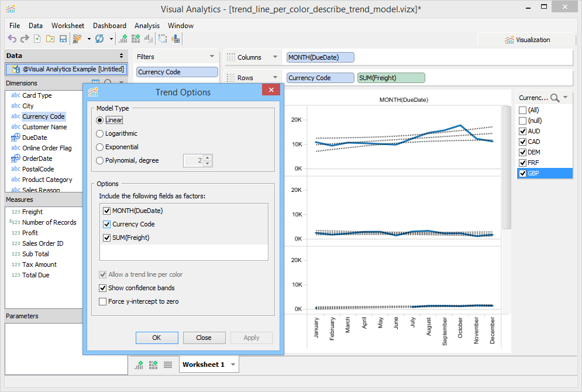The height and width of the screenshot is (392, 582).
Task: Click the calendar icon next to OrderDate
Action: (16, 159)
